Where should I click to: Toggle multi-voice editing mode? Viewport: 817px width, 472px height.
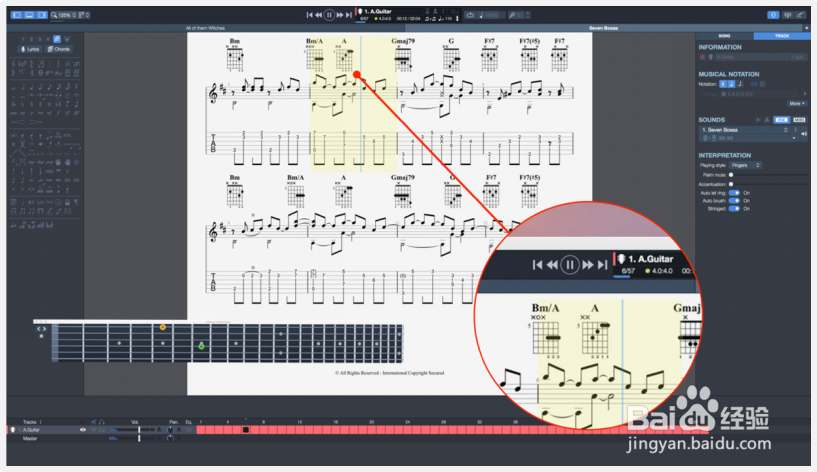57,39
